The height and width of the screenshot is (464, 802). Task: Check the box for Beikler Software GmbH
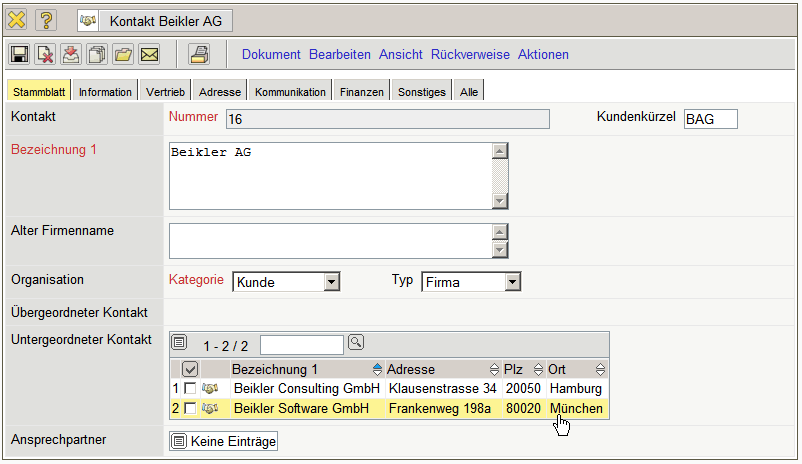click(190, 409)
